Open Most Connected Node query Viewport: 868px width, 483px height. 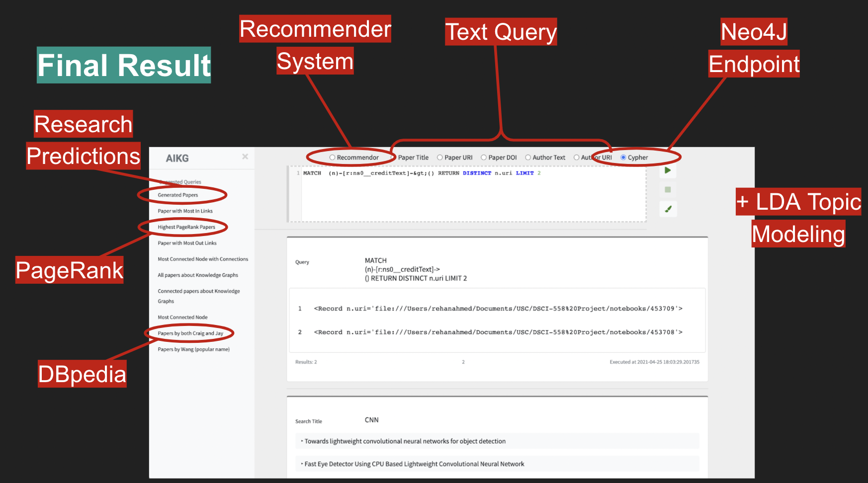182,317
